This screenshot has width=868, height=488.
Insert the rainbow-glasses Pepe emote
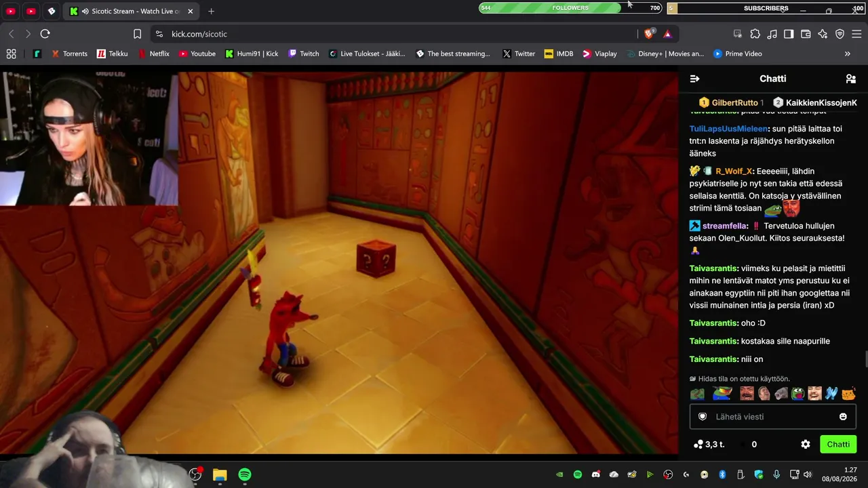[722, 394]
